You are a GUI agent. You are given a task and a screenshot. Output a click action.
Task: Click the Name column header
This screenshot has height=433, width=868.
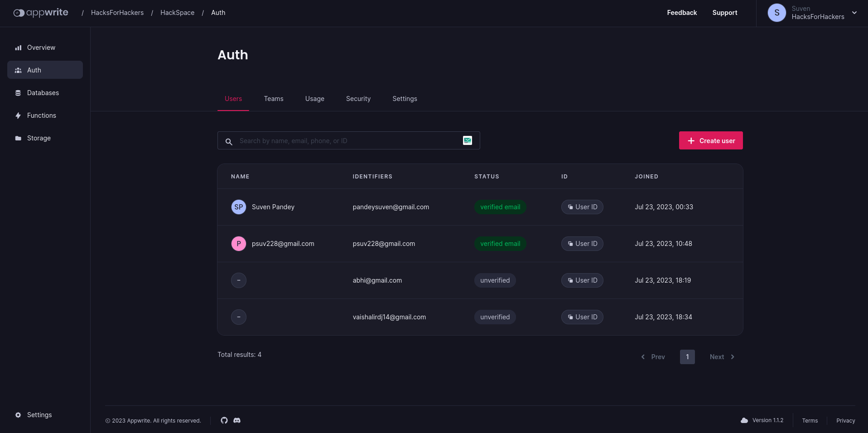(x=240, y=177)
